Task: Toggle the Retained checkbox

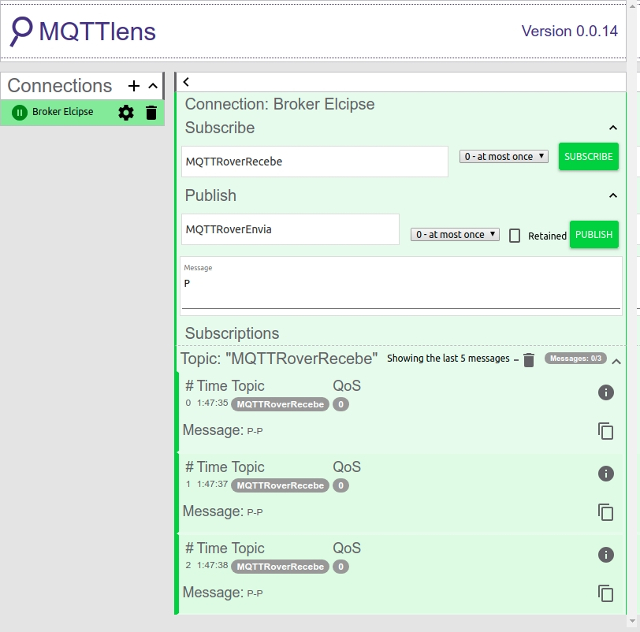Action: tap(514, 236)
